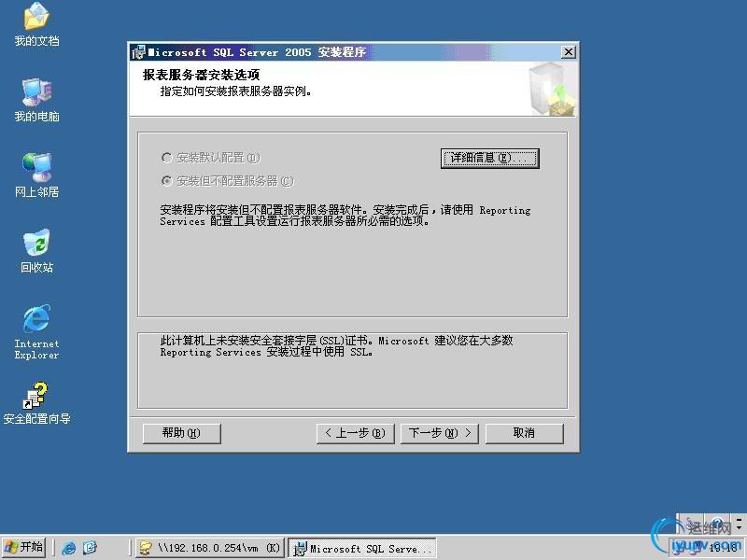
Task: Select the 安装默认配置 radio option
Action: (211, 158)
